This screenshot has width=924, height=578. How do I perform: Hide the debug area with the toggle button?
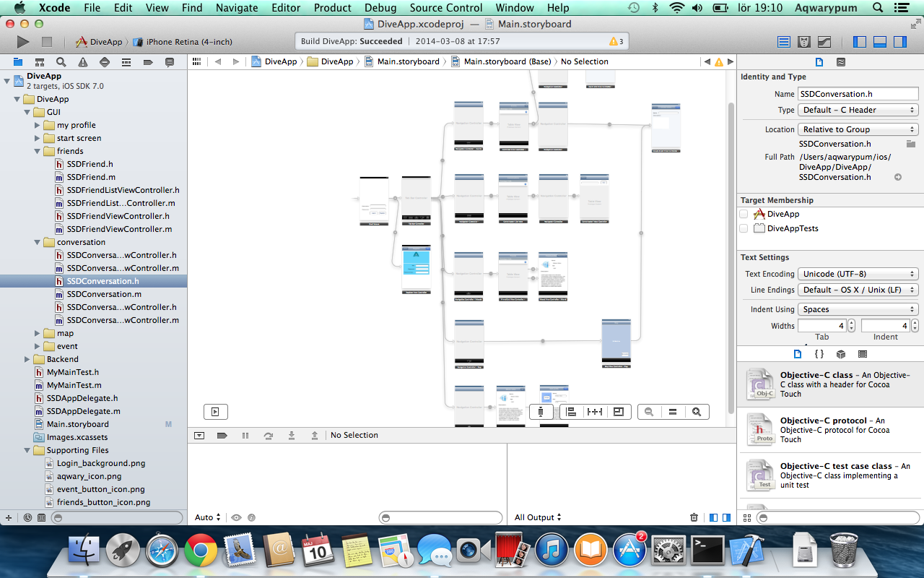point(199,435)
